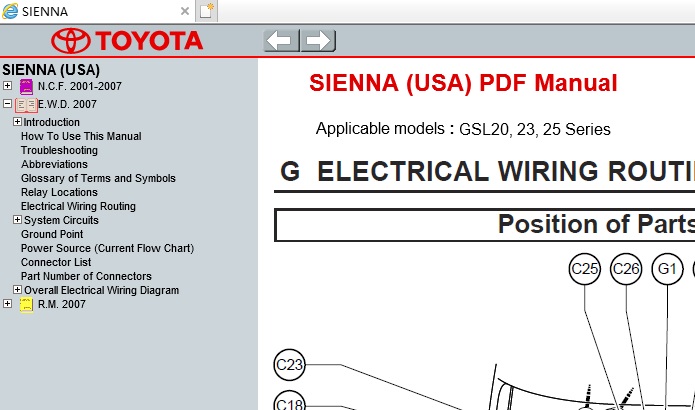
Task: Click the open book E.W.D. icon
Action: tap(26, 105)
